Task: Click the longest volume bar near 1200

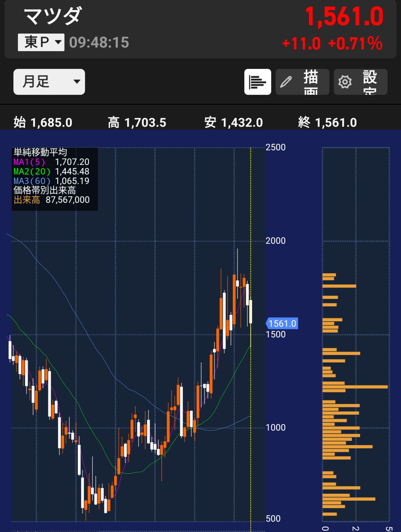Action: tap(355, 387)
